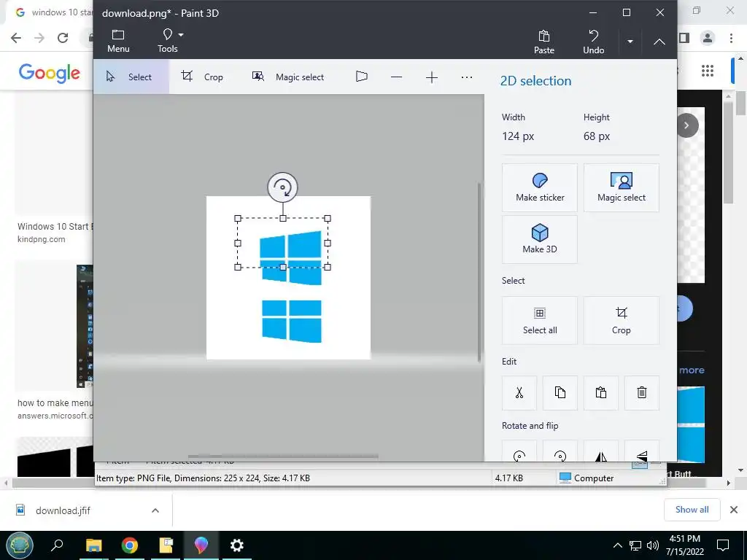Screen dimensions: 747x560
Task: Open the Tools dropdown in Paint 3D
Action: 170,41
